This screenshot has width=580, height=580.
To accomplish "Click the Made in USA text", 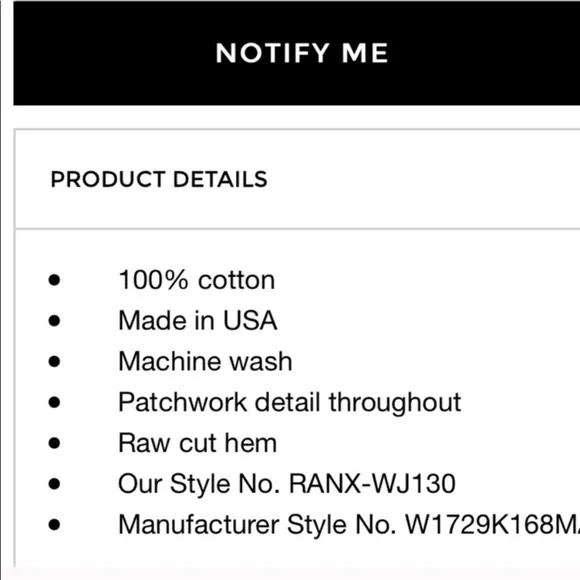I will click(198, 320).
